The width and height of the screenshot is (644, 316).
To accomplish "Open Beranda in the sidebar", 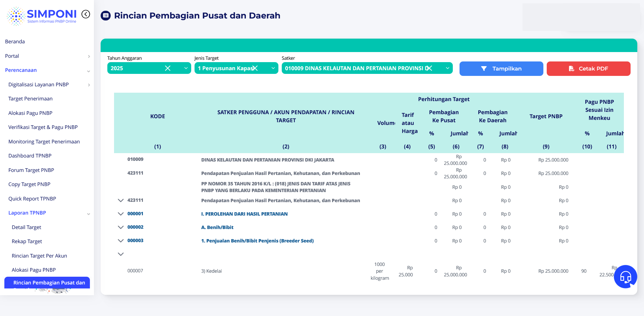I will 15,42.
